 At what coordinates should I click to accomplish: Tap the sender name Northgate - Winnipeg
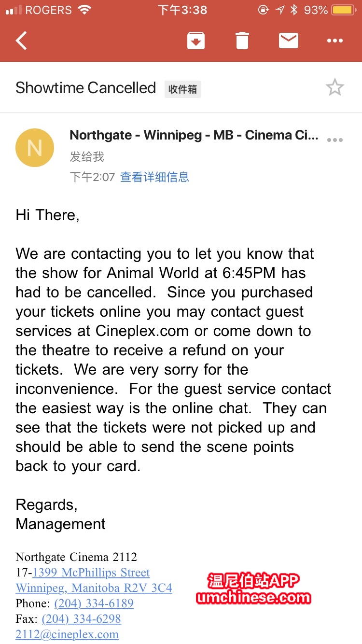(194, 135)
